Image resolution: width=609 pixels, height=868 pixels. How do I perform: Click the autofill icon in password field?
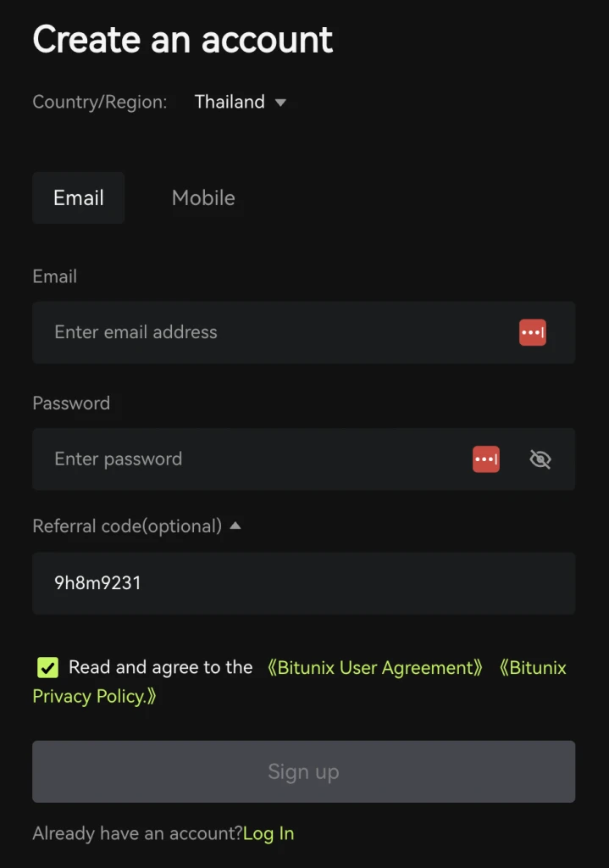click(x=485, y=459)
